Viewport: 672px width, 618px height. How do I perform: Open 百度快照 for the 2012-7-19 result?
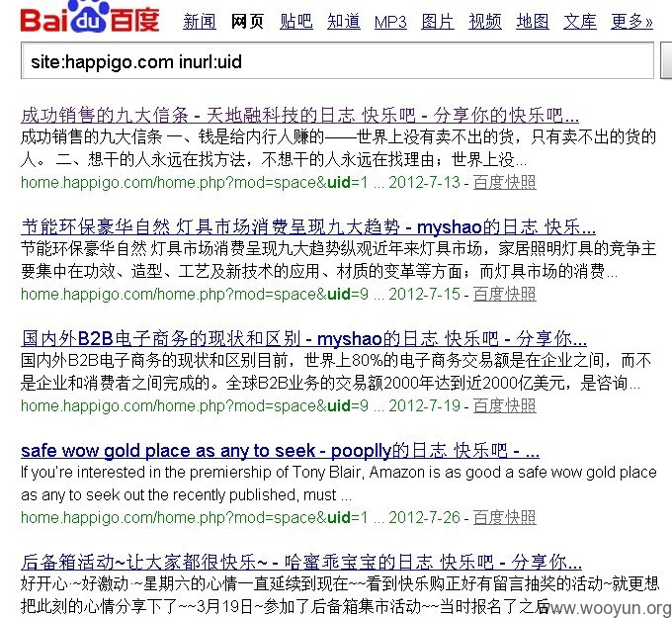pos(504,405)
